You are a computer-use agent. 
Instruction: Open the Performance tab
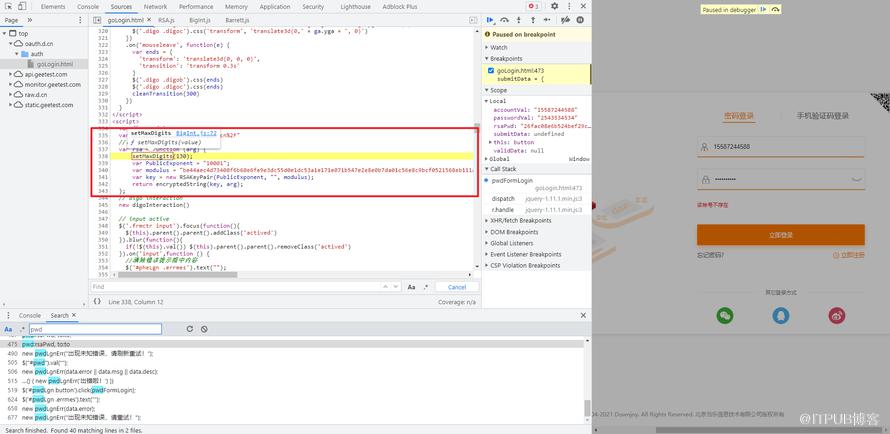pyautogui.click(x=196, y=7)
